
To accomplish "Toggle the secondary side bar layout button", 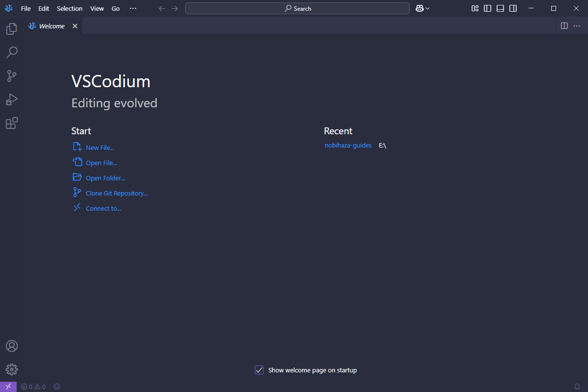I will (513, 8).
